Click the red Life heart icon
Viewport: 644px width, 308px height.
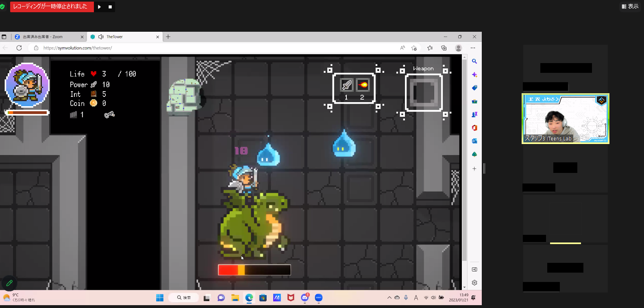(x=94, y=74)
